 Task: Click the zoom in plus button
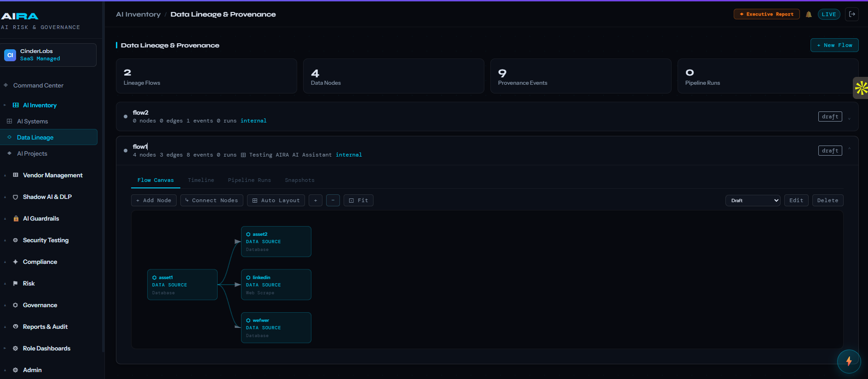pos(316,200)
